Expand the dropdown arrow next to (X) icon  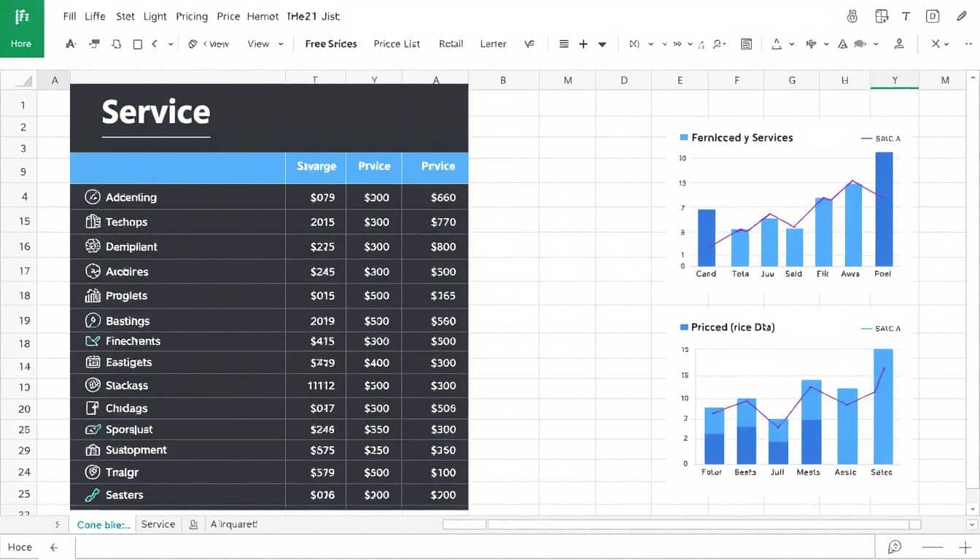click(x=650, y=44)
